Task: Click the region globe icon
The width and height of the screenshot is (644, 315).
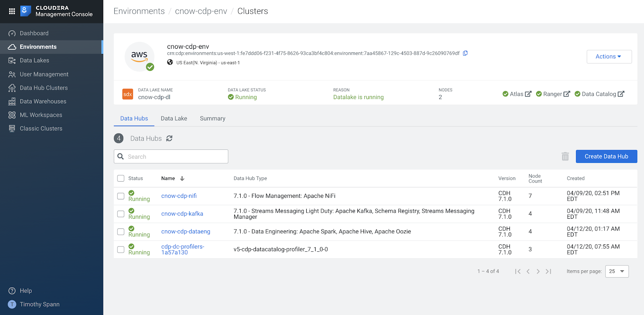Action: pyautogui.click(x=170, y=62)
